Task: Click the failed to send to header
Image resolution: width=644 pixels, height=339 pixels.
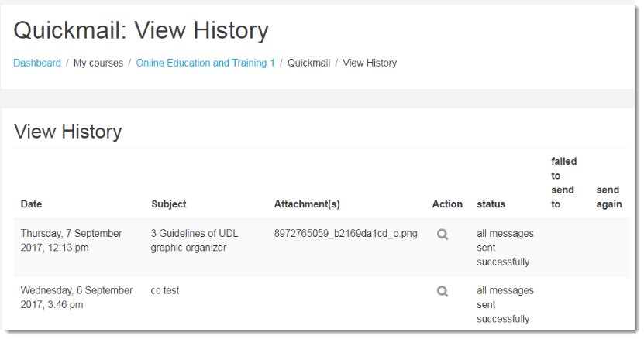Action: tap(563, 183)
